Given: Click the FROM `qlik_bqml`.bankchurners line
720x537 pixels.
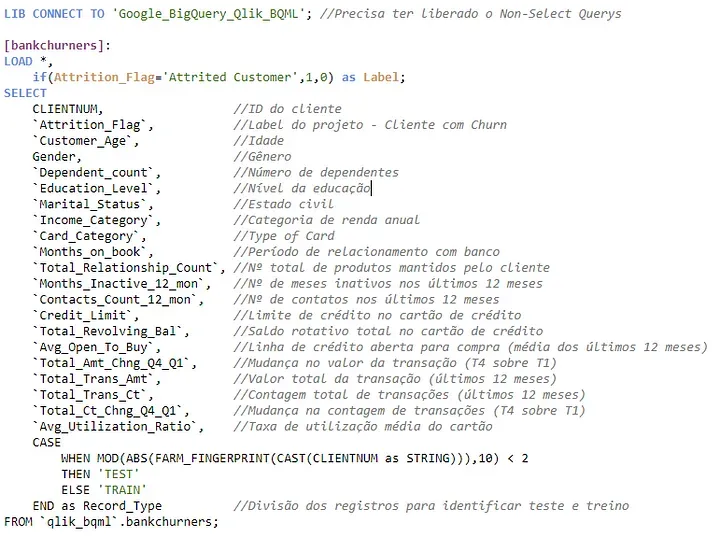Looking at the screenshot, I should tap(111, 522).
